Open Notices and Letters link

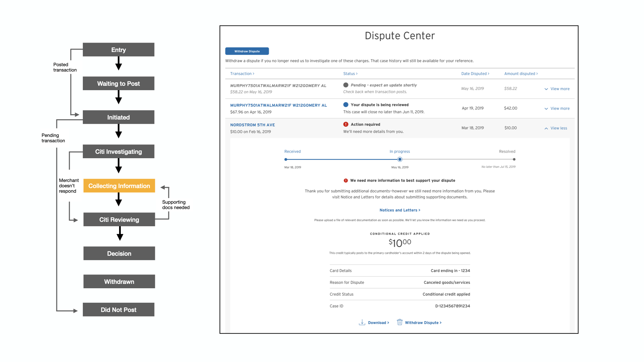tap(399, 210)
